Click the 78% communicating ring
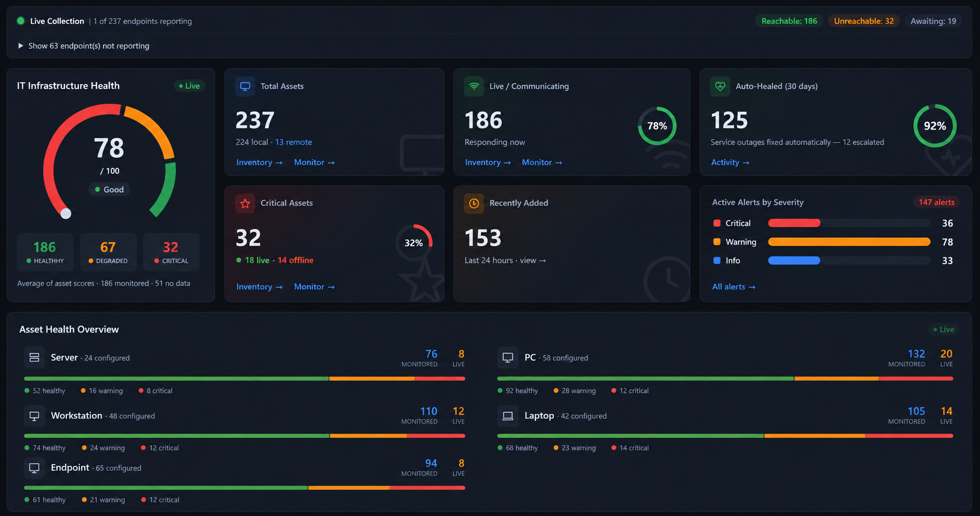The height and width of the screenshot is (516, 980). click(657, 126)
